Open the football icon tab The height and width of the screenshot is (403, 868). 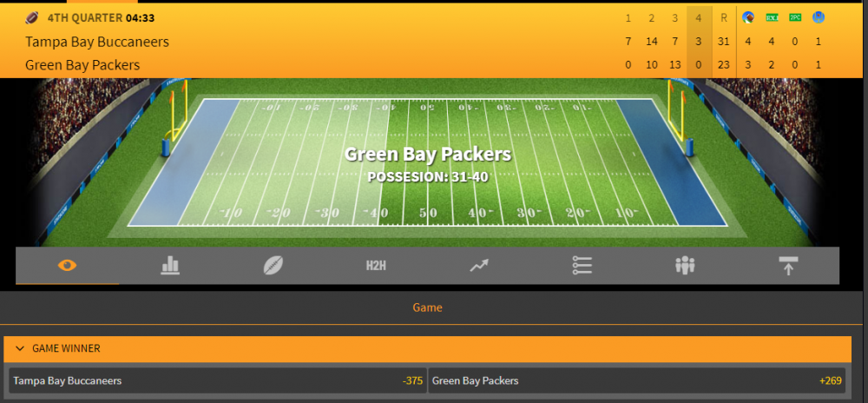pos(273,266)
